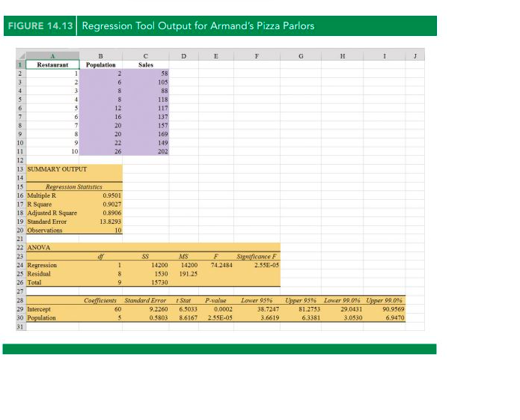The image size is (520, 420).
Task: Select row 31 header
Action: pos(20,326)
